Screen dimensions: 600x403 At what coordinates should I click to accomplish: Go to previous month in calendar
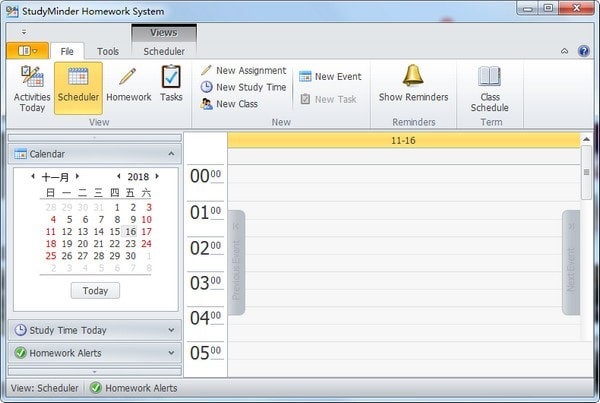pos(33,176)
